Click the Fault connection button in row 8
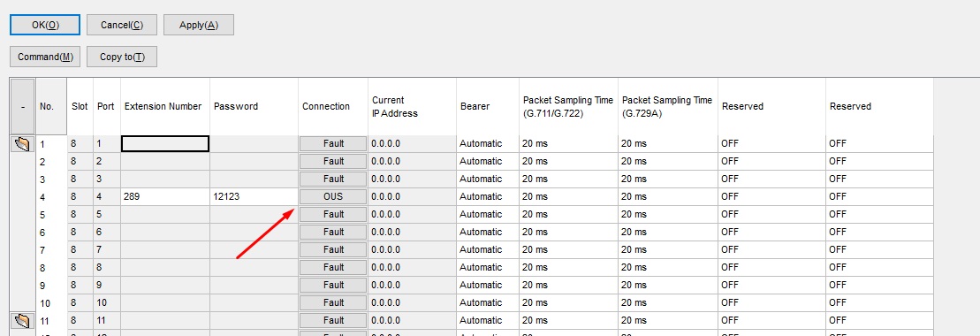 pos(333,267)
